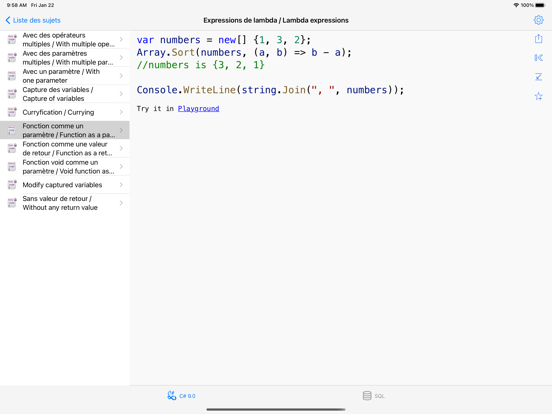552x414 pixels.
Task: Select 'Sans valeur de retour' topic
Action: coord(65,203)
